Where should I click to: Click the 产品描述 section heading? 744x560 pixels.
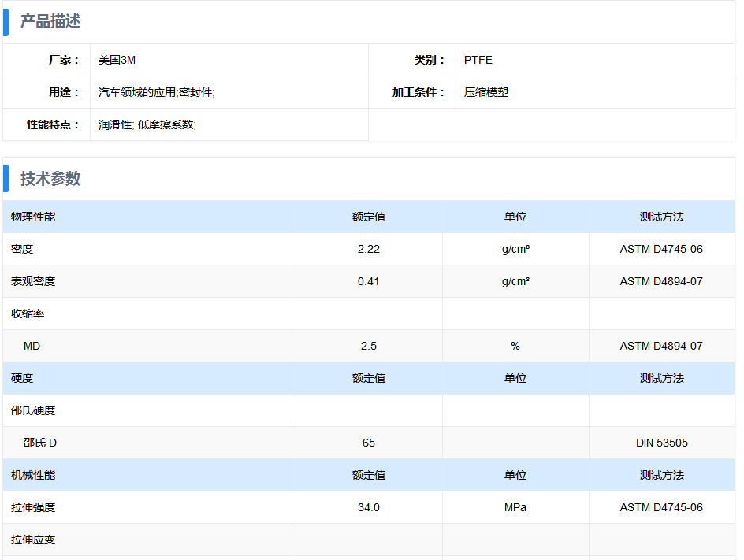(50, 22)
